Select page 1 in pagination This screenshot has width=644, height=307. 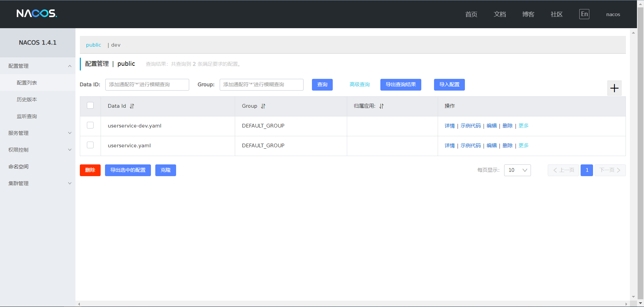(x=587, y=170)
